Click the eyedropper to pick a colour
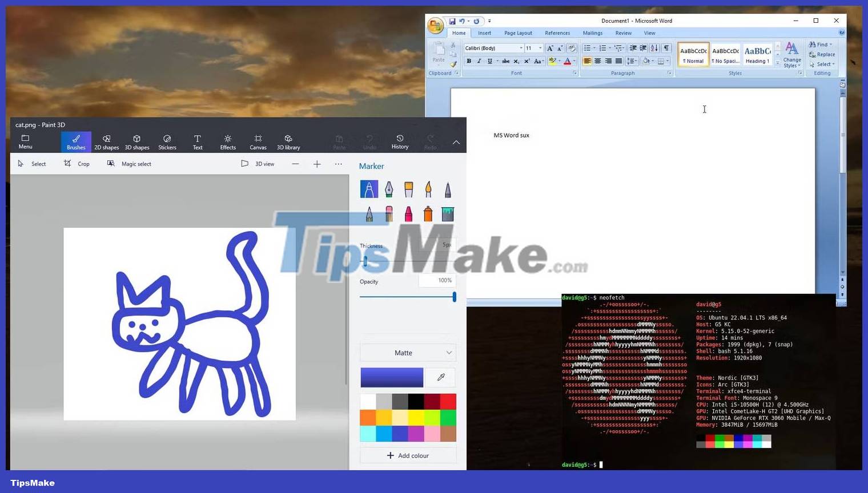The width and height of the screenshot is (868, 493). click(x=440, y=377)
